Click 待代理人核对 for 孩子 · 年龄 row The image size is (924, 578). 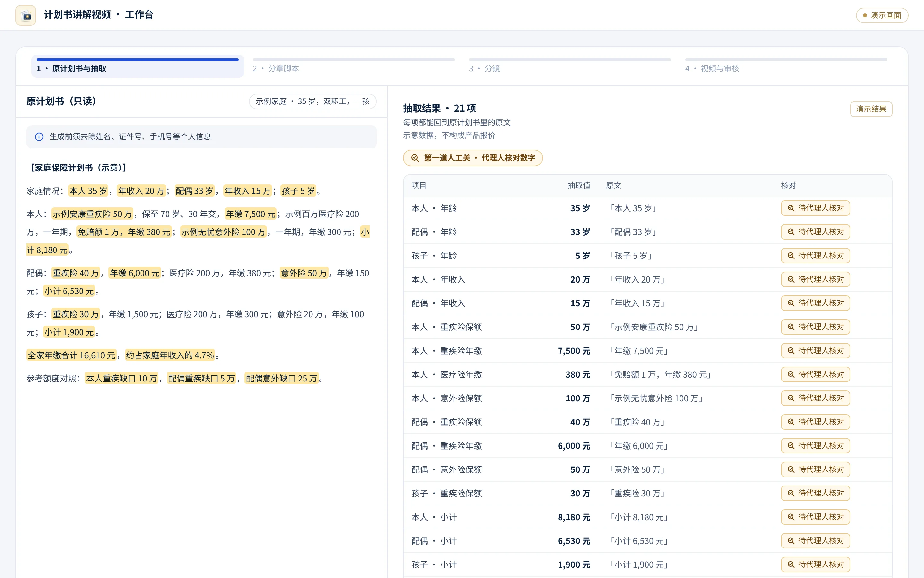tap(815, 255)
